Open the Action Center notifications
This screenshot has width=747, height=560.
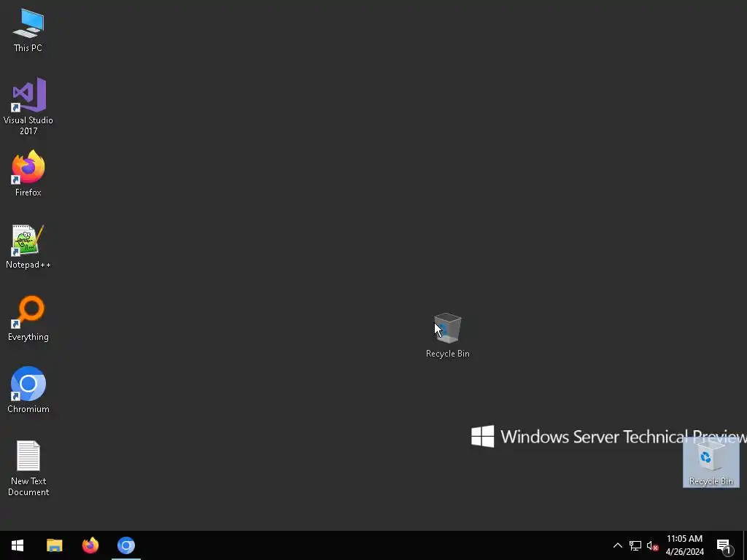point(724,545)
